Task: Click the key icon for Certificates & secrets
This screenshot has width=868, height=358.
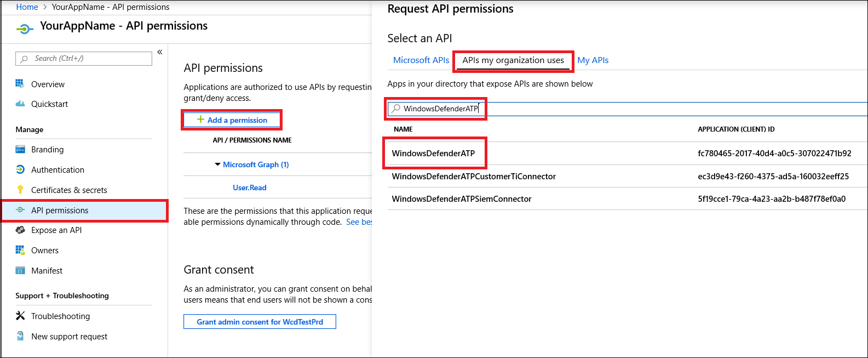Action: point(20,190)
